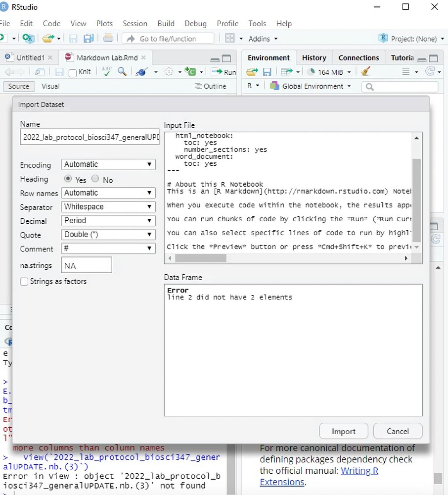Click the insert new code chunk icon

click(x=192, y=71)
